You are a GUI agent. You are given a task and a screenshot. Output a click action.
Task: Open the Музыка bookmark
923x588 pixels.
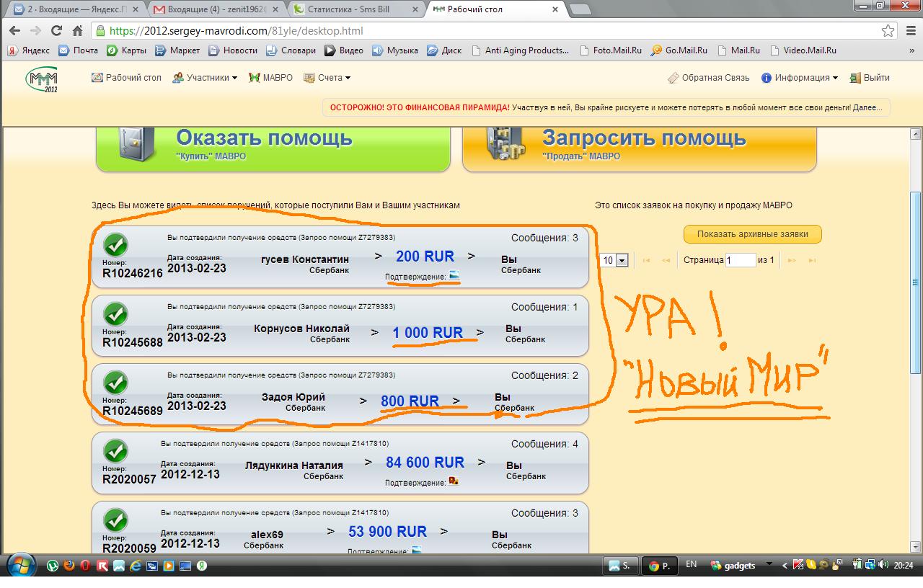[x=395, y=50]
